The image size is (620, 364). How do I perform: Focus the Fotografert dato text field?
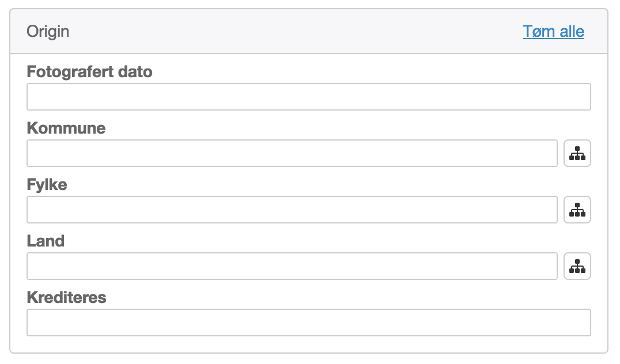coord(308,97)
